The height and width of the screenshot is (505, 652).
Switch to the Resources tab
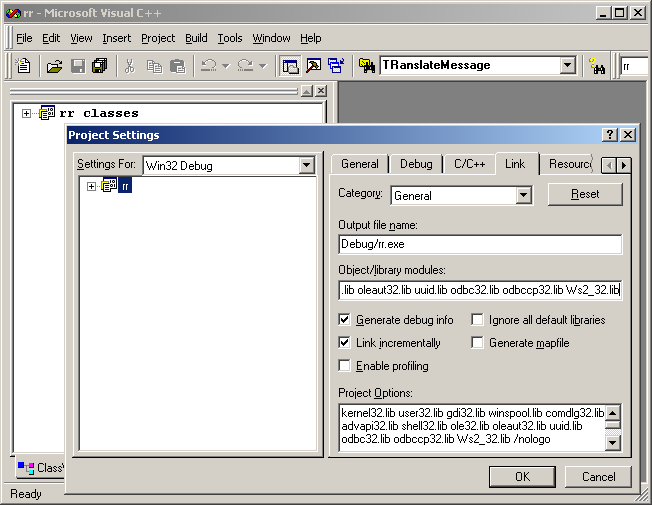pyautogui.click(x=570, y=164)
